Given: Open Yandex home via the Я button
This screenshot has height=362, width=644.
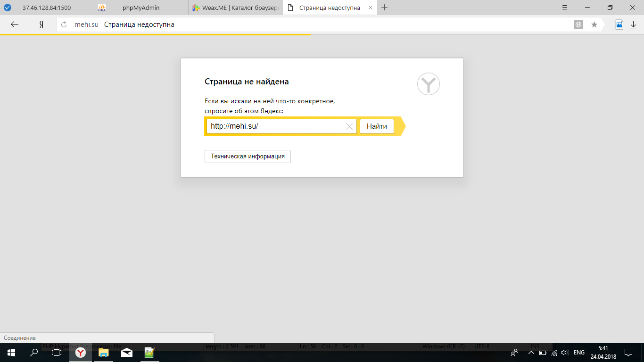Looking at the screenshot, I should click(41, 25).
